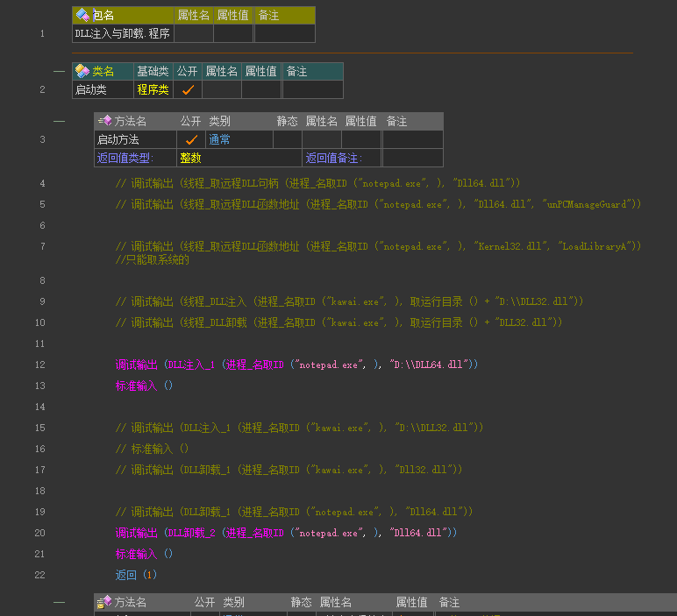
Task: Click the commented line containing LoadLibraryA
Action: (378, 246)
